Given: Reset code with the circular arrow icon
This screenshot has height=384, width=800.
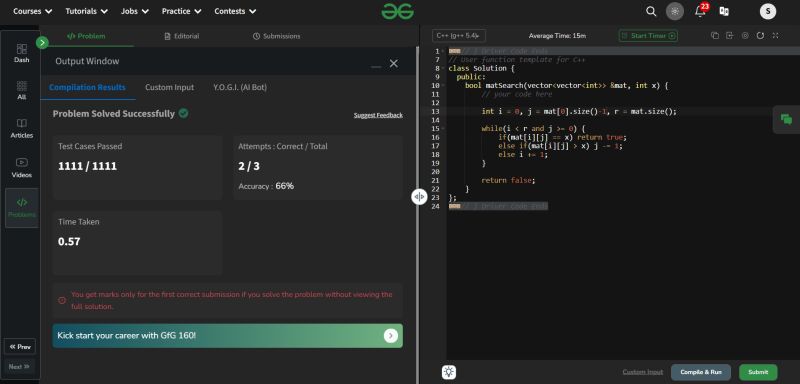Looking at the screenshot, I should click(x=760, y=36).
